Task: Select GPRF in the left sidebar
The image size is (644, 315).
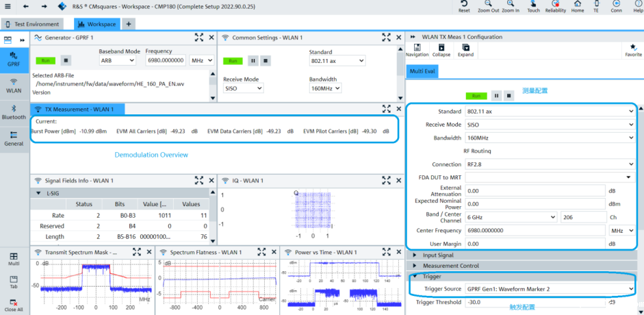Action: [x=14, y=59]
